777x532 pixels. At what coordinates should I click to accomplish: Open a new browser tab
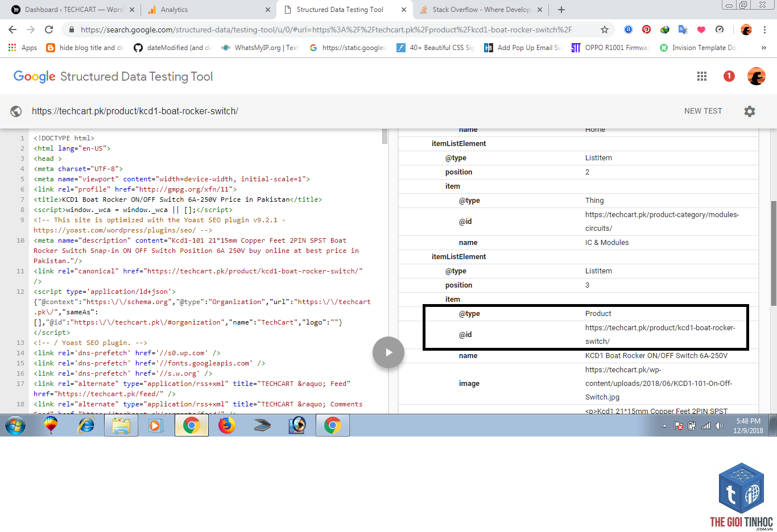point(561,10)
